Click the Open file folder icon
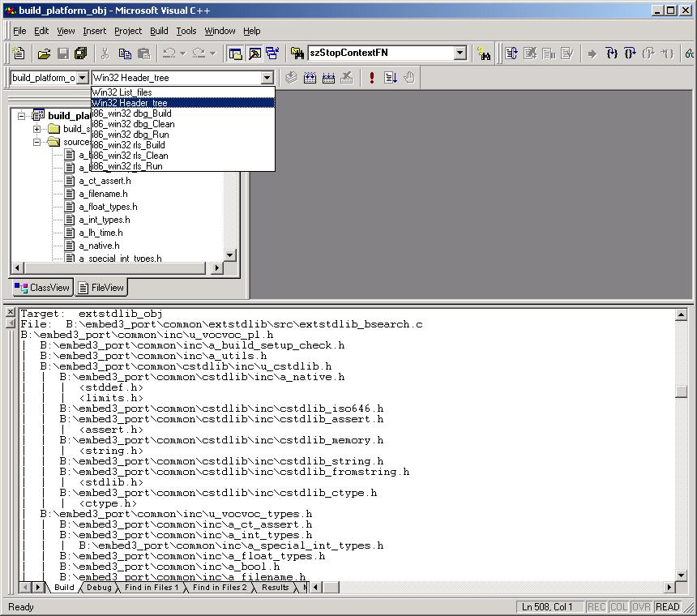Image resolution: width=697 pixels, height=616 pixels. pyautogui.click(x=44, y=53)
